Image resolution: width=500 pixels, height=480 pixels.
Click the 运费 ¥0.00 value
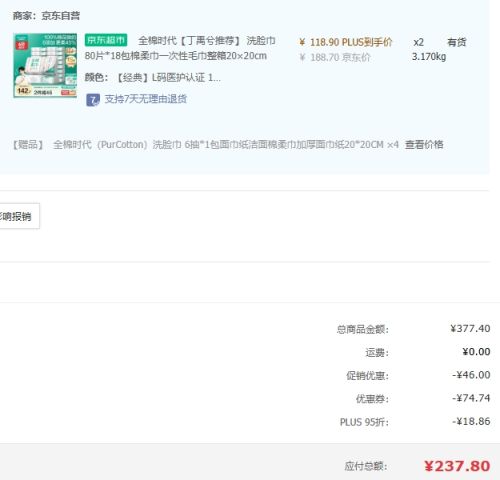[476, 351]
